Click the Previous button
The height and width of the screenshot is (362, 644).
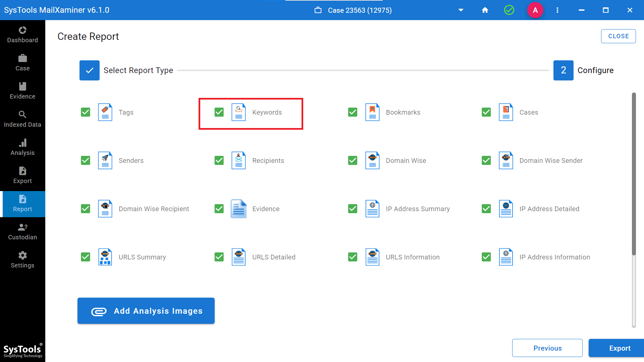547,348
